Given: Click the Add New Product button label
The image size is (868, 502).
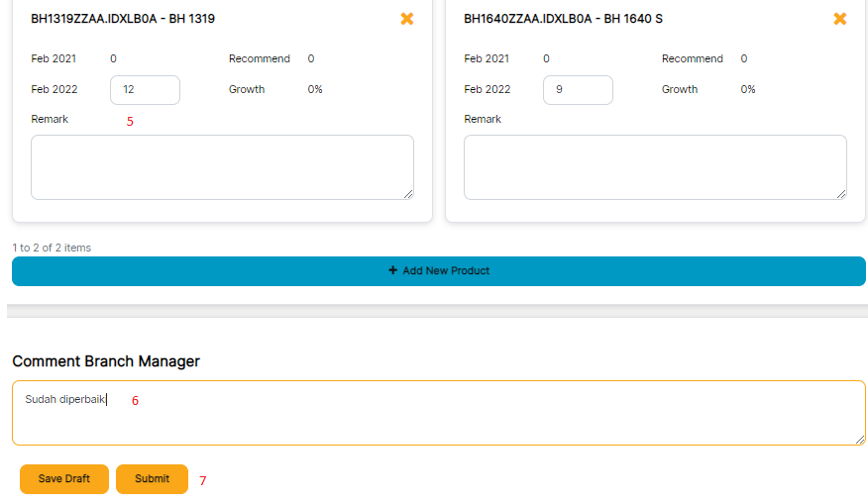Looking at the screenshot, I should (446, 270).
